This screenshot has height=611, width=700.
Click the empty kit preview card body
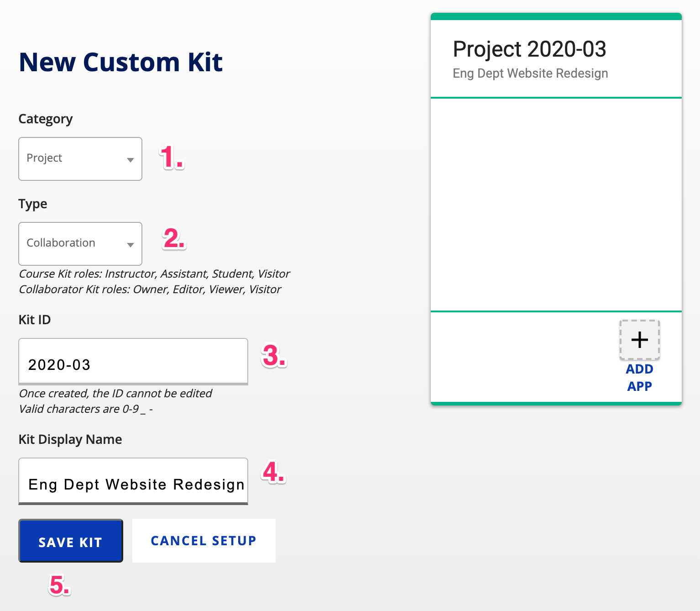(x=556, y=205)
